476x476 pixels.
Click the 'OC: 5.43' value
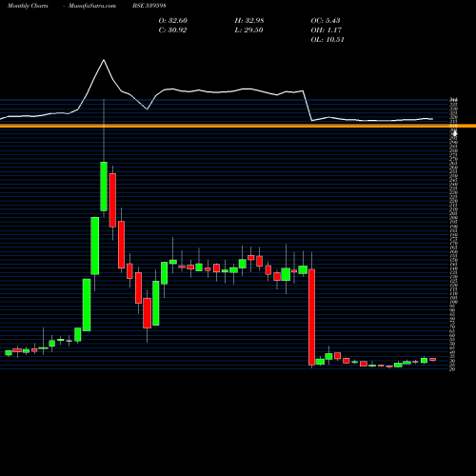click(326, 21)
